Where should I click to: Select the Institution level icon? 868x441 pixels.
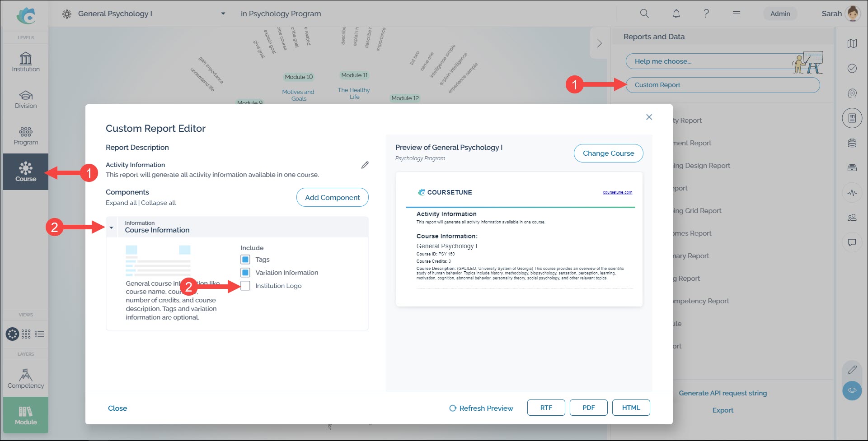click(x=26, y=62)
